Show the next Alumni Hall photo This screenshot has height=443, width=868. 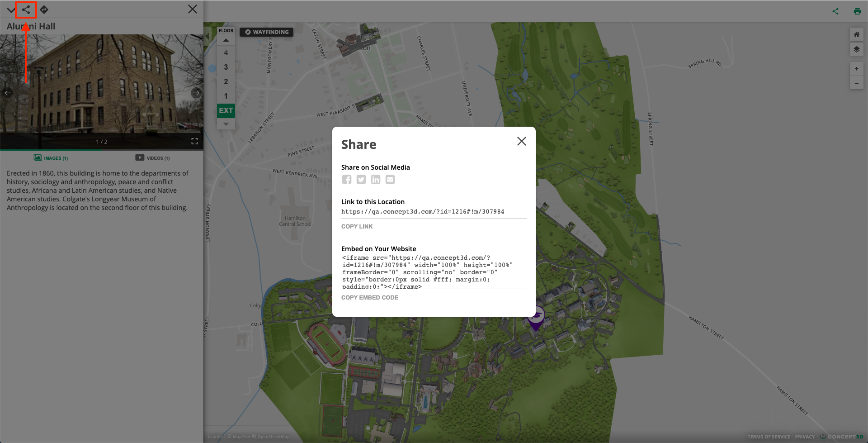pos(196,93)
